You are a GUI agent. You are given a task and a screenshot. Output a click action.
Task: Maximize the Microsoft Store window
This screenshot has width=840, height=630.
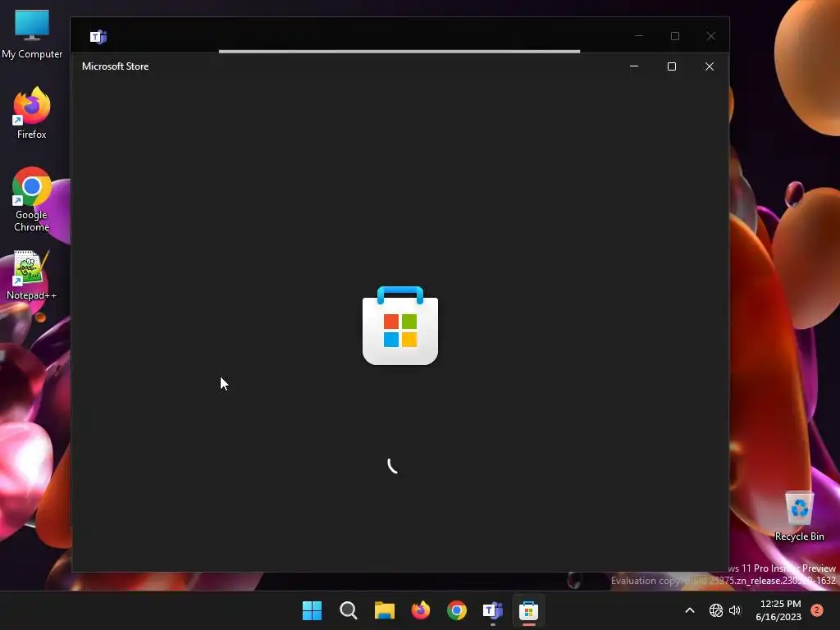(672, 66)
